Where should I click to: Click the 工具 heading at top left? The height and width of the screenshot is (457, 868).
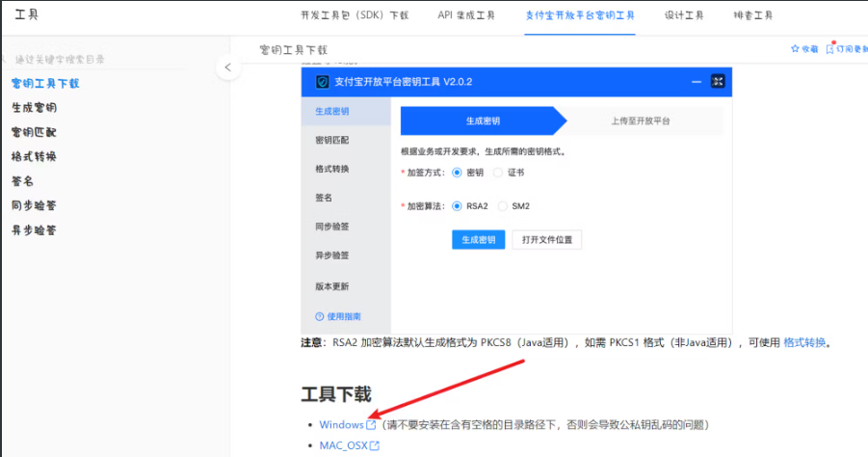(x=27, y=14)
